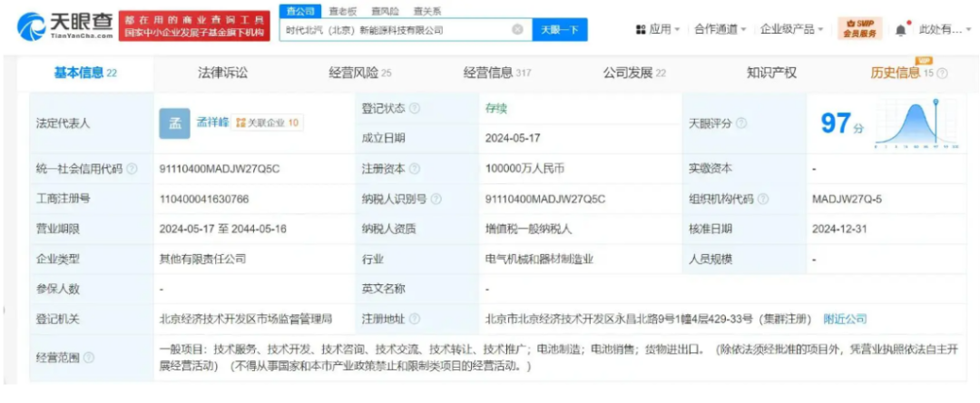980x403 pixels.
Task: Click the 97分 score value
Action: coord(842,123)
